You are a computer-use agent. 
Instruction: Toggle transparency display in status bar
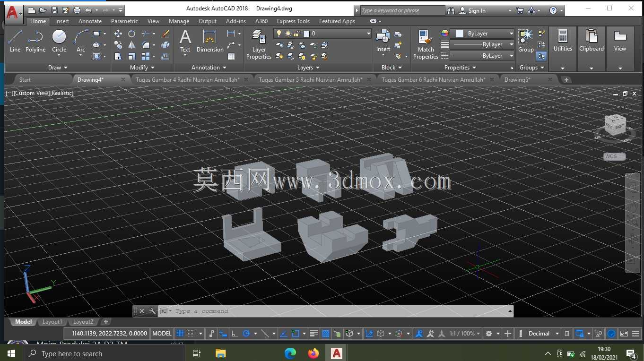[326, 334]
